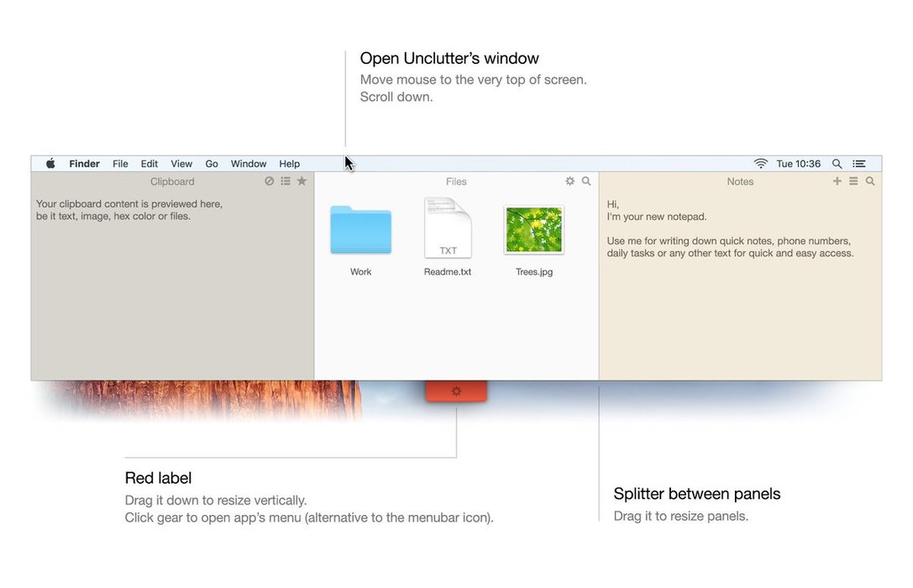
Task: Click the clipboard preview text
Action: pos(129,210)
